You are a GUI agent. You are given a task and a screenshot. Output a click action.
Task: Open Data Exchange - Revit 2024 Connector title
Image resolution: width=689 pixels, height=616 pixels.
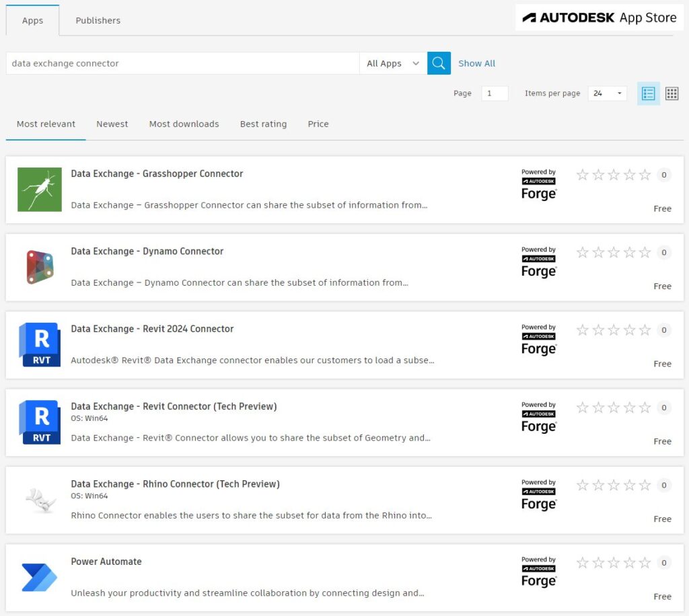coord(152,329)
